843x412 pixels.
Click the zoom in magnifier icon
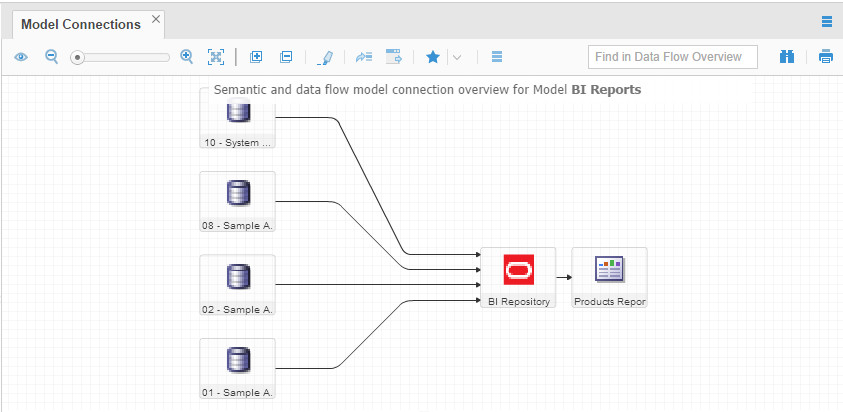187,56
